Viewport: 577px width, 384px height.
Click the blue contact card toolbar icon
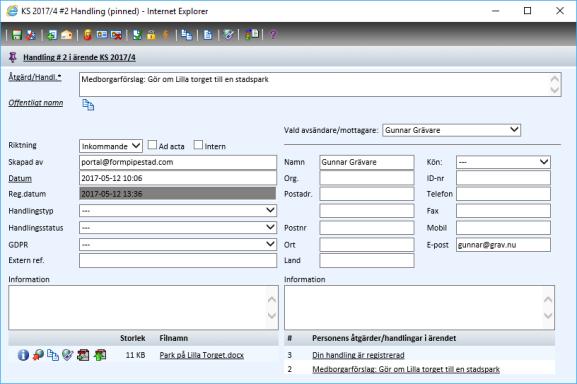click(x=102, y=35)
